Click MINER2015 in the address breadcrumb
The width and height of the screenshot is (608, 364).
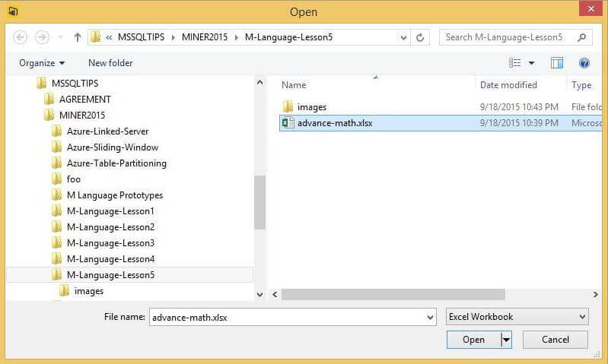(x=205, y=37)
